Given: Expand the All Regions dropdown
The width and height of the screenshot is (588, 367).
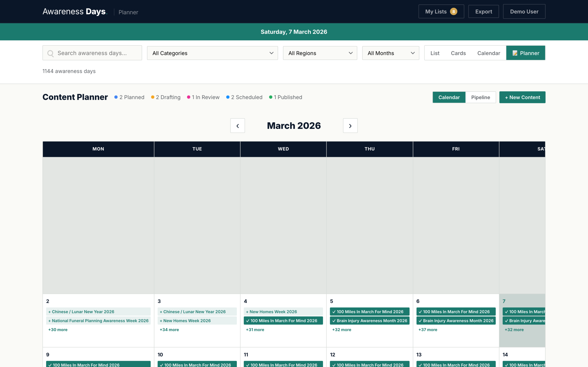Looking at the screenshot, I should click(x=320, y=53).
